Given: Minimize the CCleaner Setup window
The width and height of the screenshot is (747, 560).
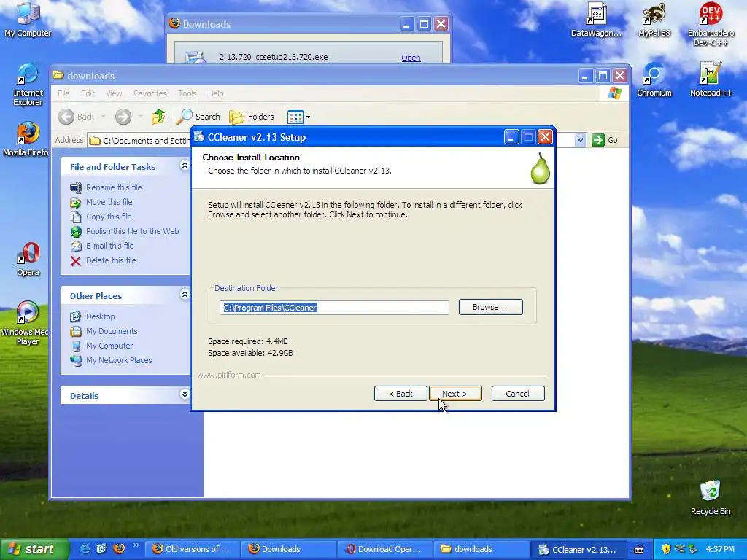Looking at the screenshot, I should (511, 137).
